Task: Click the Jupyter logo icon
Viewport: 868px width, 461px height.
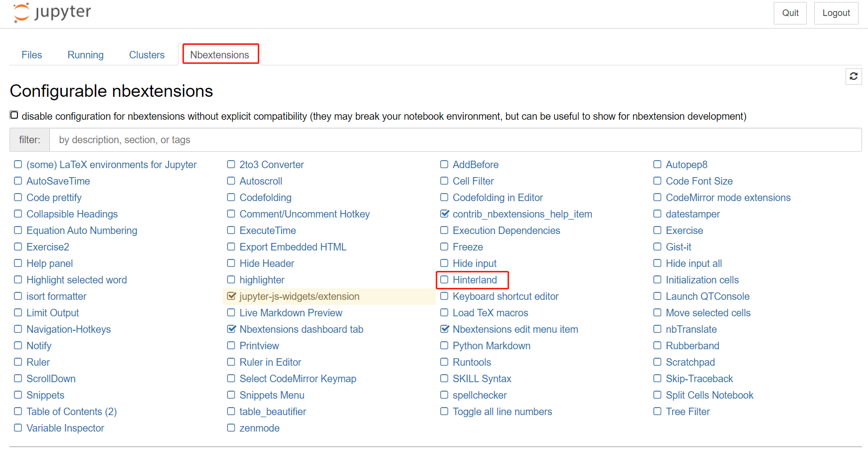Action: pyautogui.click(x=21, y=12)
